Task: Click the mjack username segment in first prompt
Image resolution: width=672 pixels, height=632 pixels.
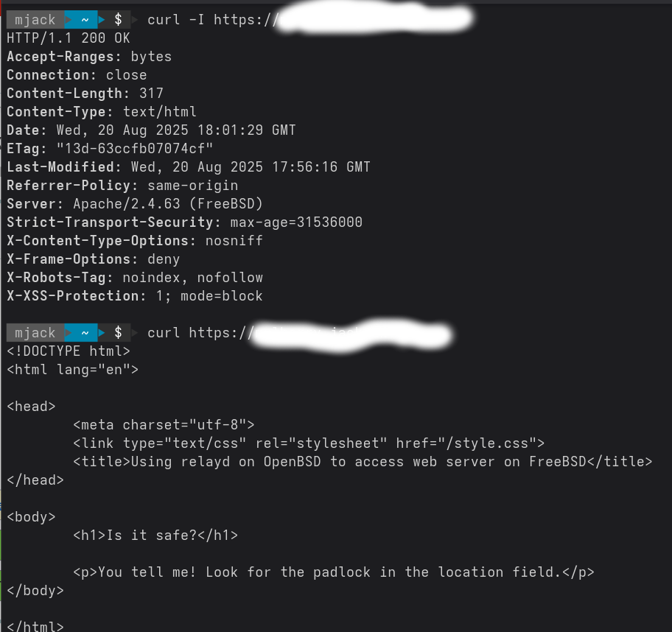Action: 35,20
